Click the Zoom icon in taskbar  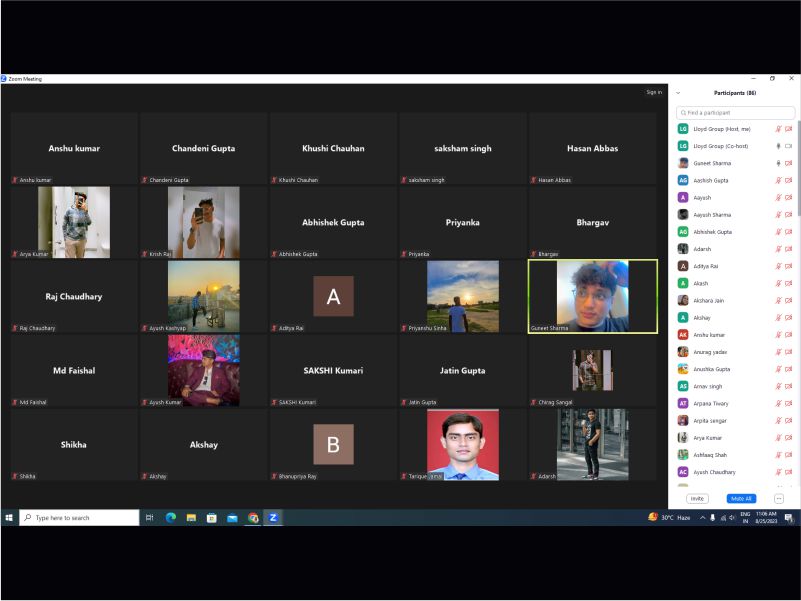[x=273, y=518]
